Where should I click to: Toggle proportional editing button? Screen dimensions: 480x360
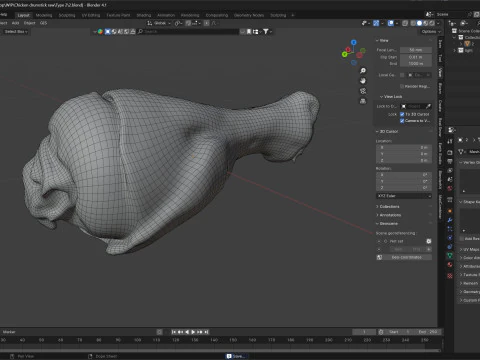coord(207,23)
